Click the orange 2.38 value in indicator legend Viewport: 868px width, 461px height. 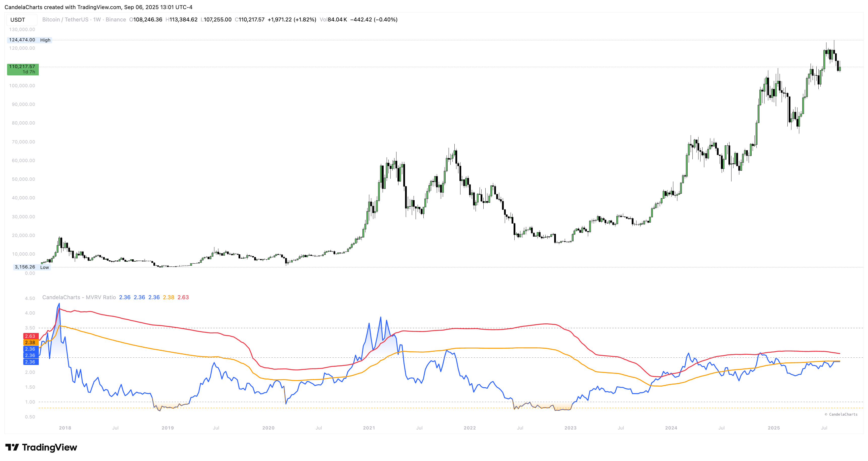pos(169,297)
